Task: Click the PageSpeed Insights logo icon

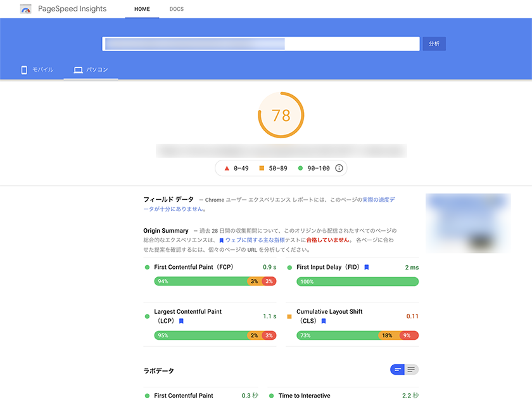Action: pyautogui.click(x=25, y=10)
